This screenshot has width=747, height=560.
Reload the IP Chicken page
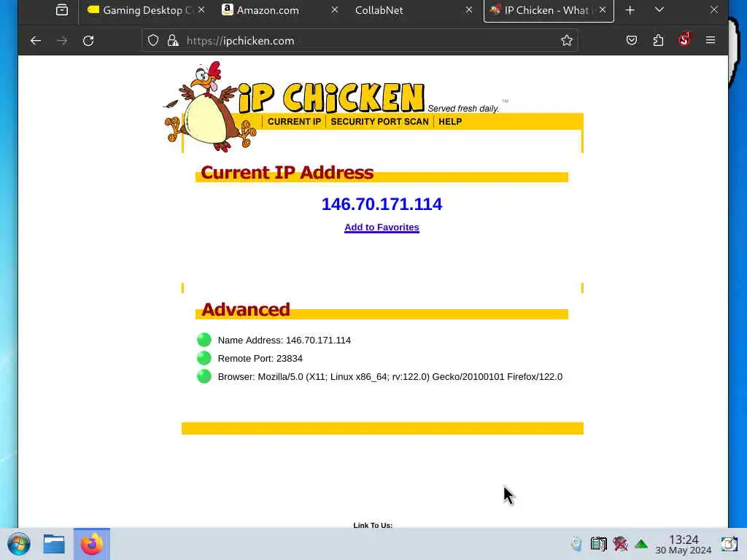(88, 41)
